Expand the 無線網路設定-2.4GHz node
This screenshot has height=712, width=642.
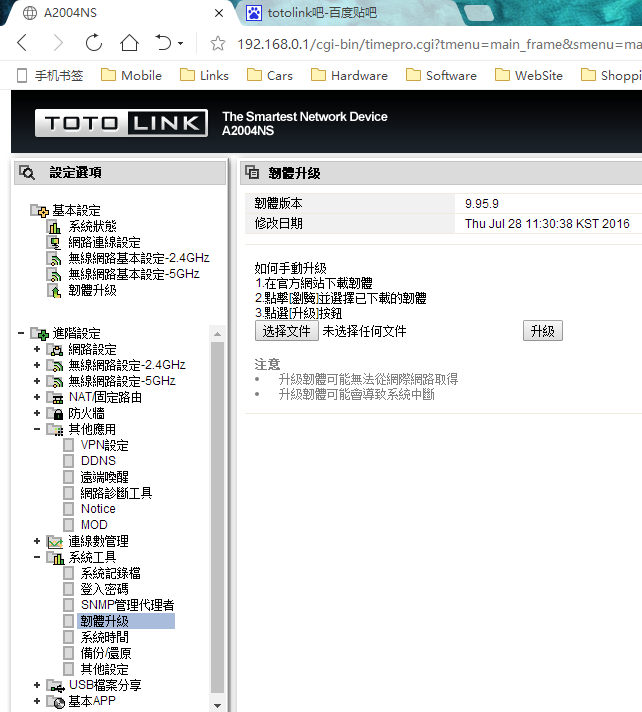(x=37, y=365)
